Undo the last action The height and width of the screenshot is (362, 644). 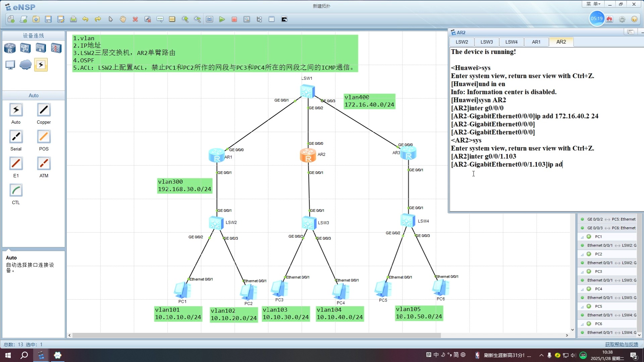pos(86,19)
